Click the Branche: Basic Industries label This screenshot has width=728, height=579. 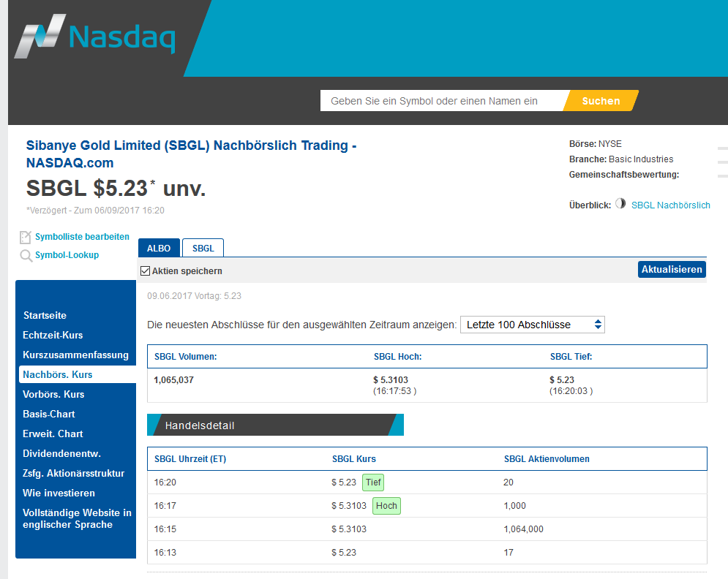[x=621, y=159]
